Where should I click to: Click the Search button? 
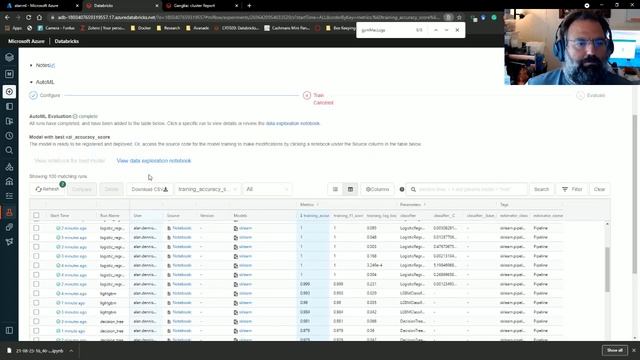(542, 189)
